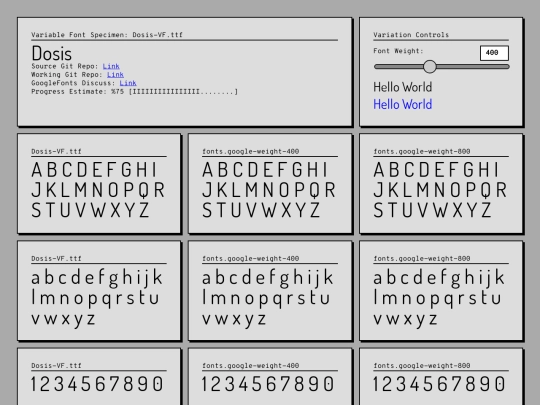This screenshot has width=540, height=405.
Task: Click the font weight value input box
Action: point(494,53)
